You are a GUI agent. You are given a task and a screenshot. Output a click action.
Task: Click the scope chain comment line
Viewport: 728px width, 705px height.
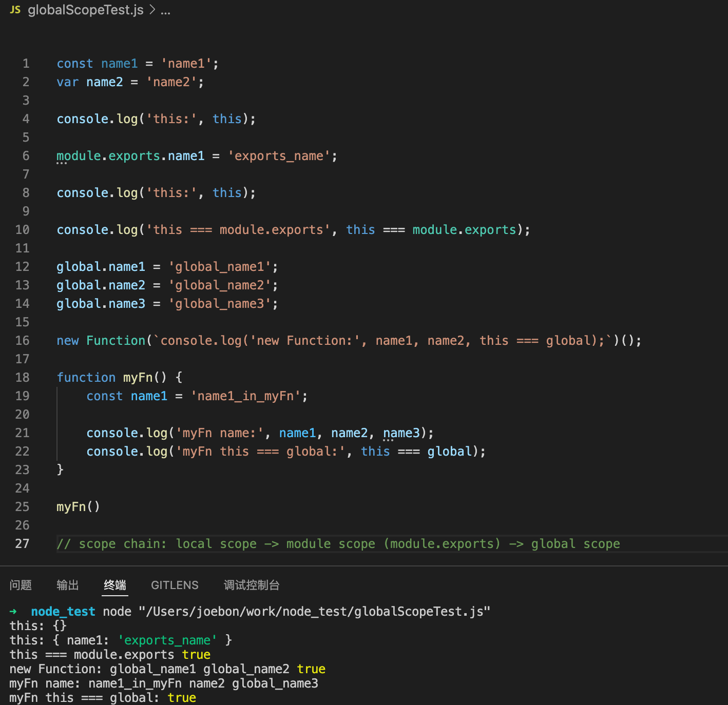pos(338,544)
